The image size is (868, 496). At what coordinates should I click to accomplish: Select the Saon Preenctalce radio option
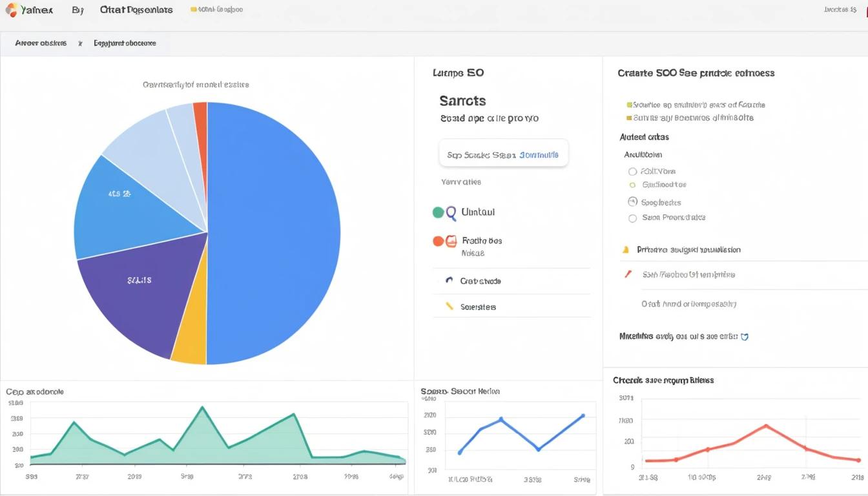click(632, 218)
